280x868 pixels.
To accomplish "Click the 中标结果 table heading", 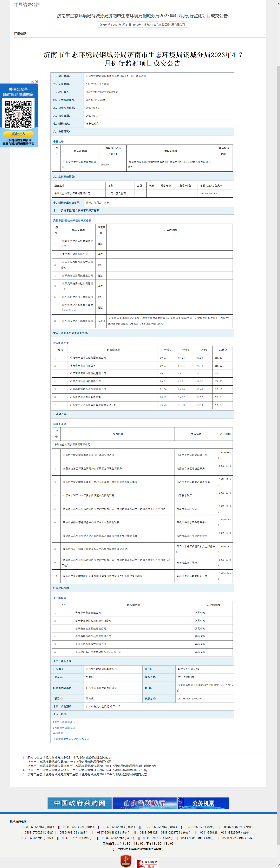I will click(x=58, y=141).
